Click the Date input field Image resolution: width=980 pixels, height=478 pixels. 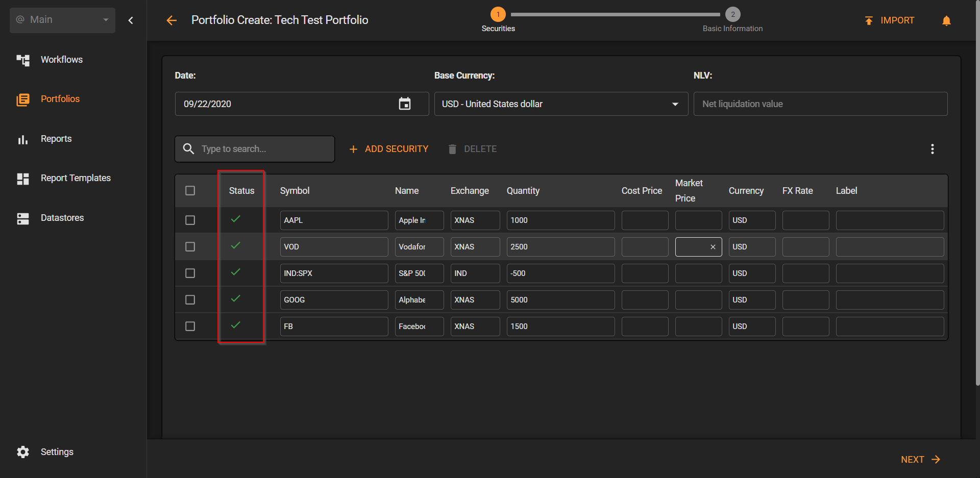point(302,104)
